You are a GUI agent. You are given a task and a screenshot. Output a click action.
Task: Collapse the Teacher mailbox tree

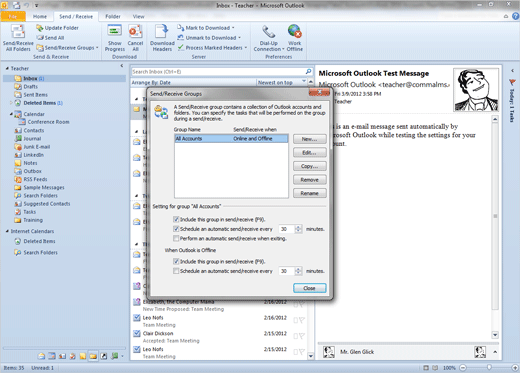pyautogui.click(x=7, y=68)
